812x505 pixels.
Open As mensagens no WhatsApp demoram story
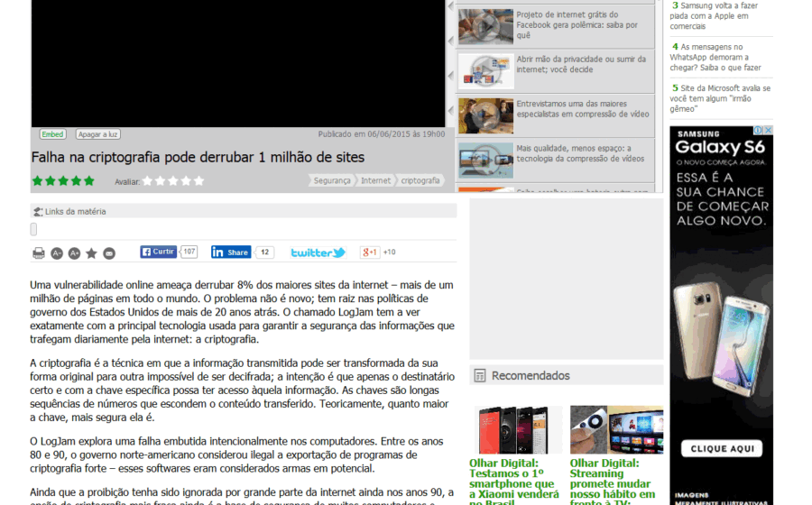pos(715,57)
